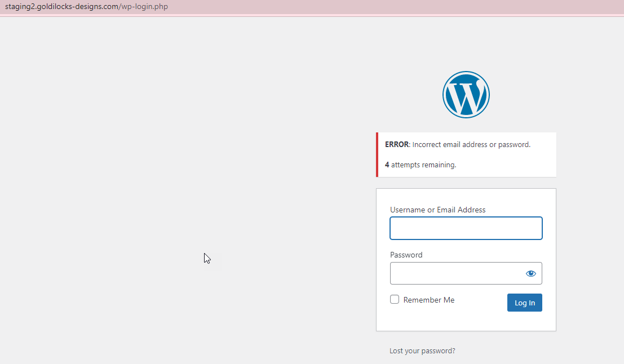Viewport: 624px width, 364px height.
Task: Click inside the Password input field
Action: [x=455, y=274]
